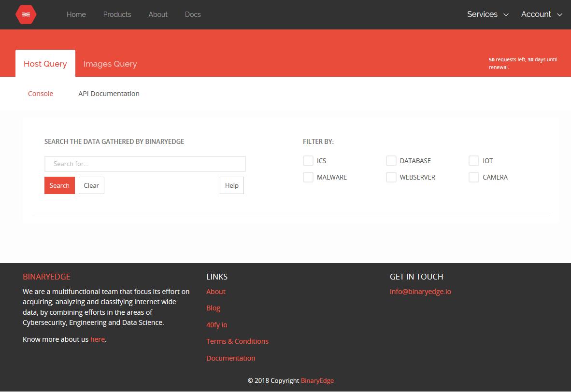Select the Host Query tab
Viewport: 571px width, 392px height.
pyautogui.click(x=45, y=64)
